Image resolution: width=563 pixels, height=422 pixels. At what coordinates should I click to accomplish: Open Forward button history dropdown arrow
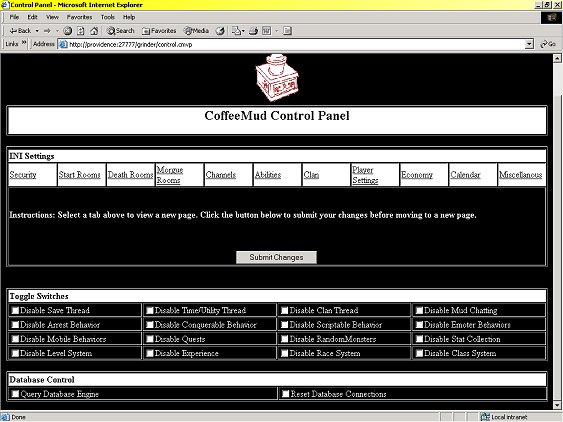click(57, 31)
